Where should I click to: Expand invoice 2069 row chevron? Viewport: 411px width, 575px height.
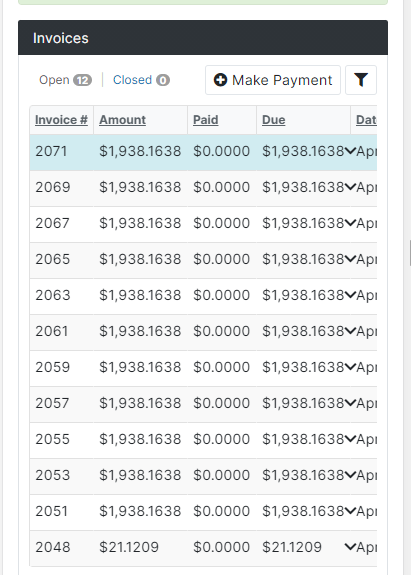pyautogui.click(x=350, y=187)
